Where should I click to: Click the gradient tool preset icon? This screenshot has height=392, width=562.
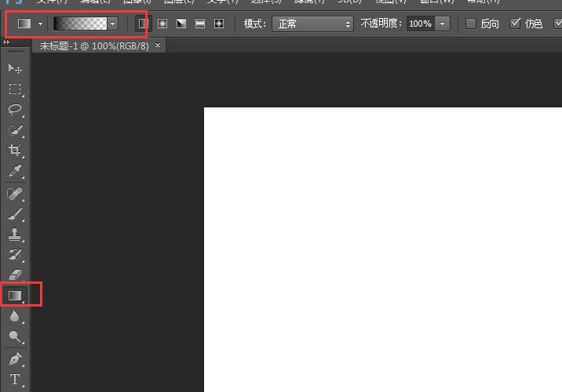(x=24, y=24)
